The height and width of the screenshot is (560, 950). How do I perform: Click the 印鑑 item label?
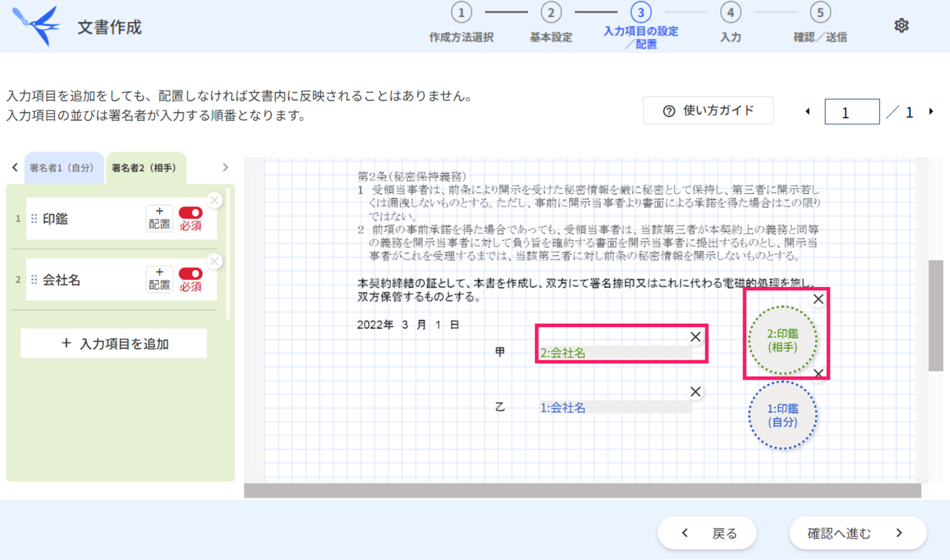(56, 218)
